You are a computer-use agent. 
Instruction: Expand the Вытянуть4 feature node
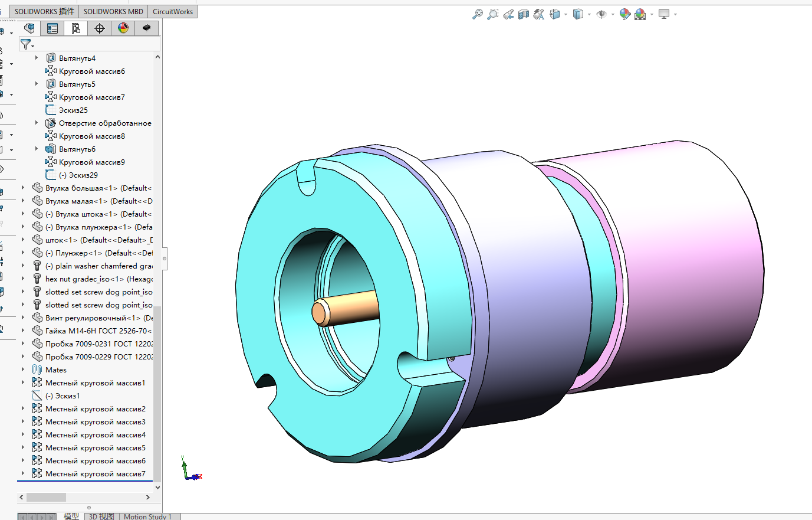tap(37, 58)
